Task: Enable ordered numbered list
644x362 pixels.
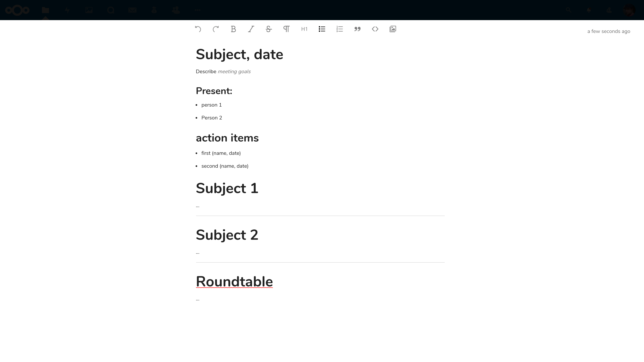Action: tap(340, 29)
